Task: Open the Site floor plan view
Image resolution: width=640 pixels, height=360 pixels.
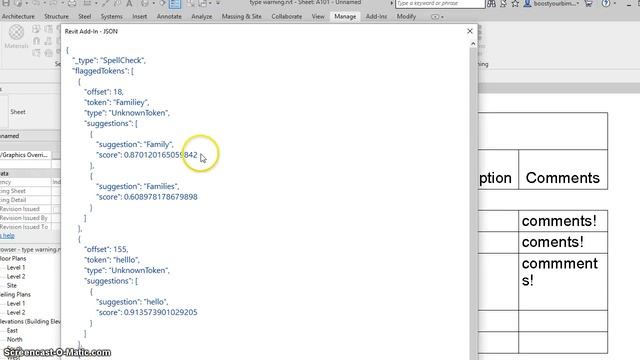Action: coord(11,285)
